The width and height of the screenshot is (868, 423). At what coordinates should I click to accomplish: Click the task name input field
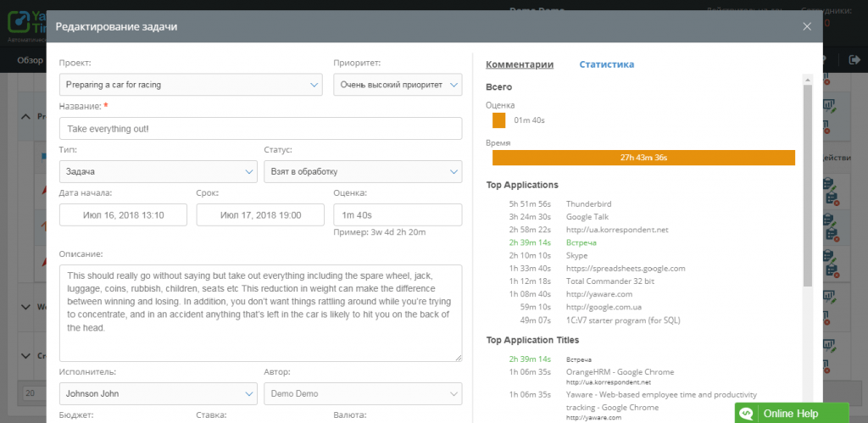click(x=260, y=128)
